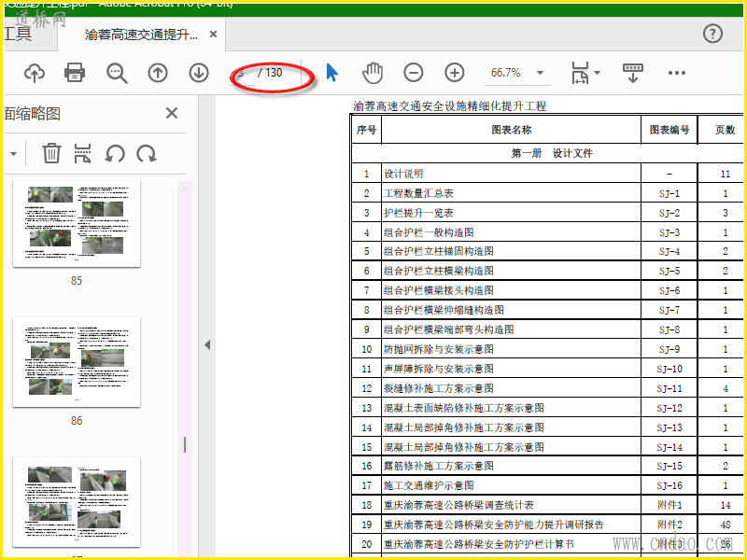Click thumbnails panel scrollbar handle
The height and width of the screenshot is (560, 747).
tap(185, 445)
